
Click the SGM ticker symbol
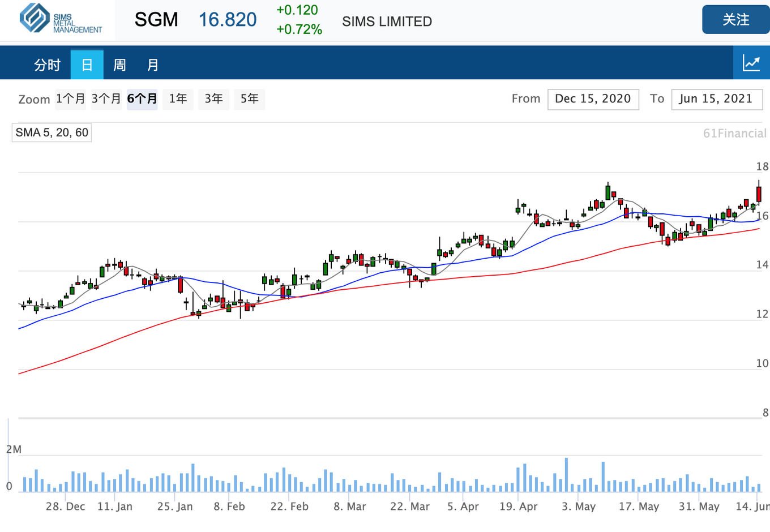click(156, 20)
